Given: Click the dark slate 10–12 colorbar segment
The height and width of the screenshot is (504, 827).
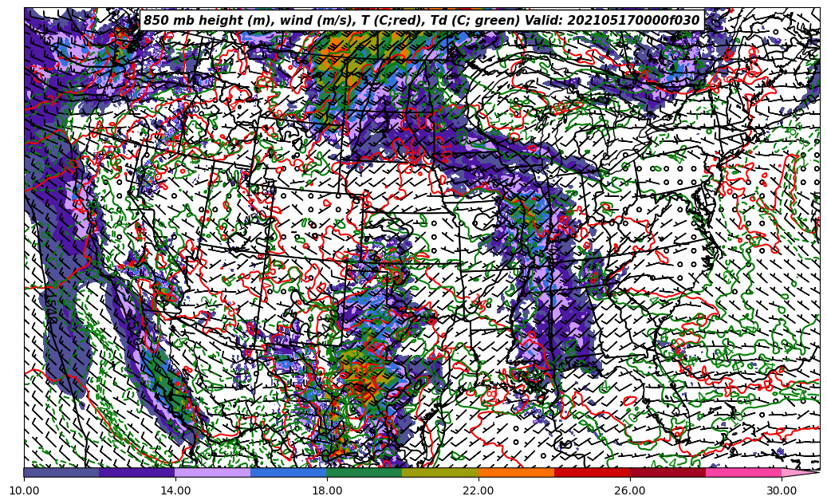Looking at the screenshot, I should [x=61, y=472].
